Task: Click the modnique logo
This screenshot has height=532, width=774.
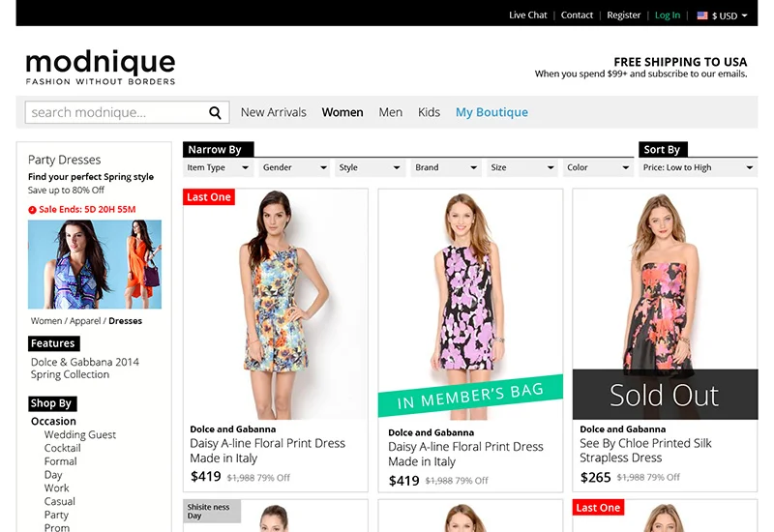Action: pyautogui.click(x=101, y=67)
